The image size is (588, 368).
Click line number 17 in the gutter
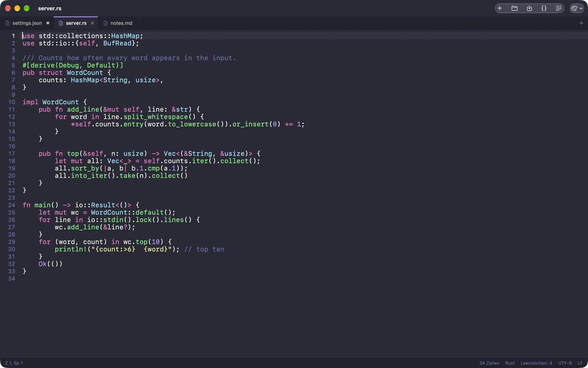(x=12, y=153)
